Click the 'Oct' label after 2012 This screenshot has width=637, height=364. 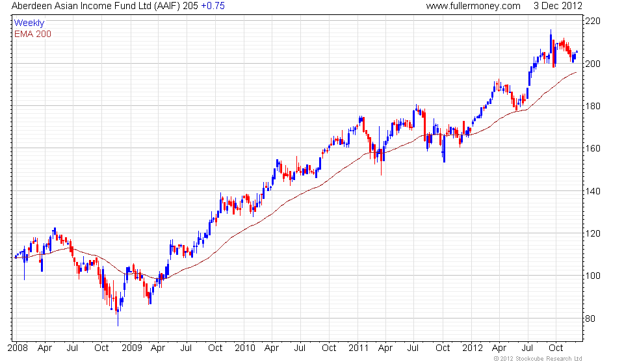556,348
